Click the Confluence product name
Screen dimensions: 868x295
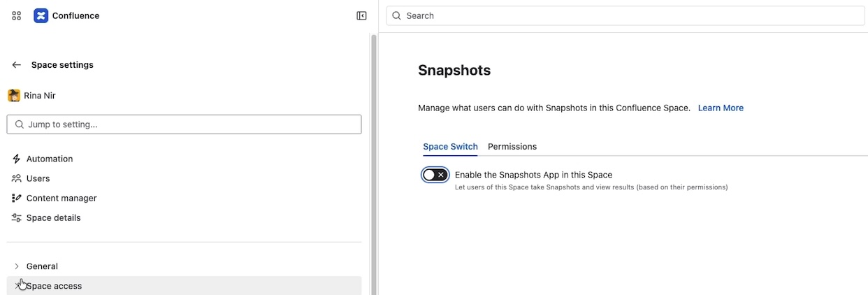click(75, 15)
